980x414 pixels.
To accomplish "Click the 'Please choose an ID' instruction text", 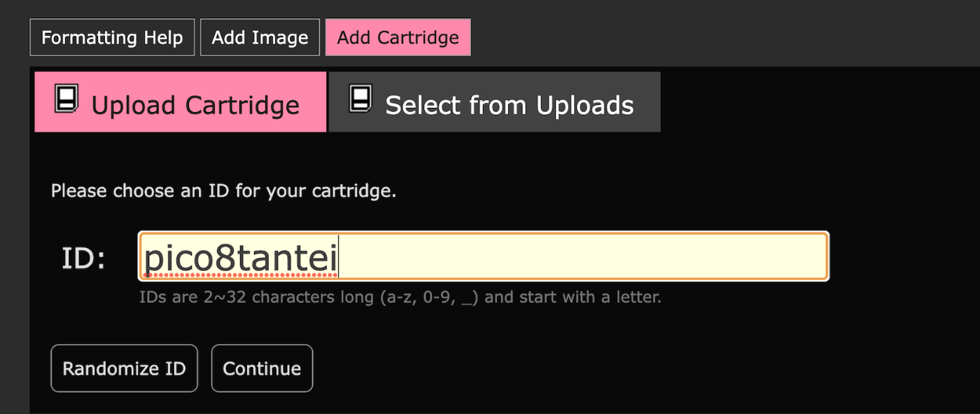I will point(223,191).
